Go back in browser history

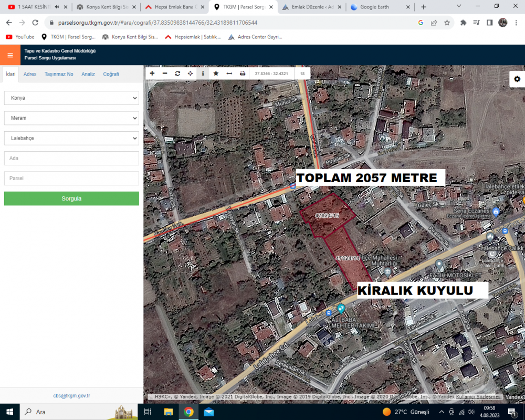tap(9, 23)
